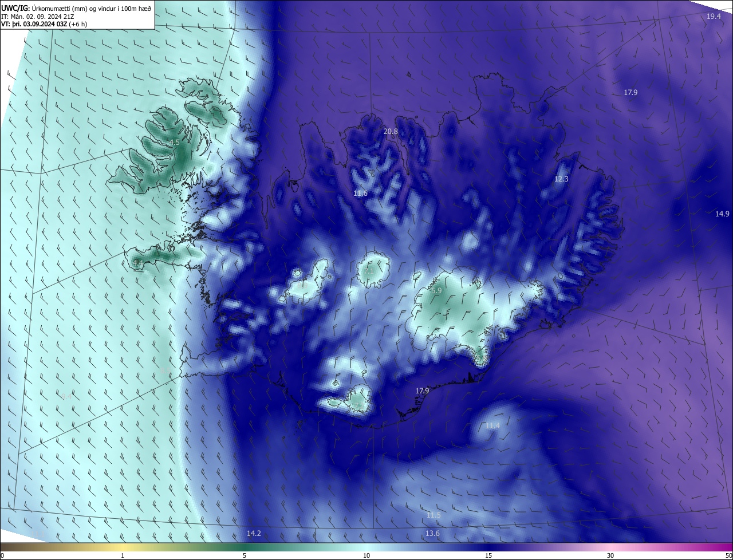Click the 17.9 value near the south coast
The image size is (733, 560).
point(422,391)
